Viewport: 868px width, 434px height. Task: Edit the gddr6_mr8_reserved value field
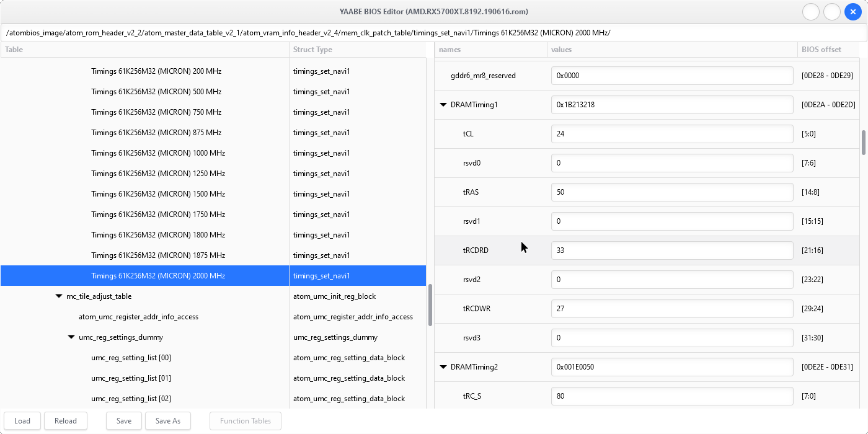pyautogui.click(x=672, y=76)
